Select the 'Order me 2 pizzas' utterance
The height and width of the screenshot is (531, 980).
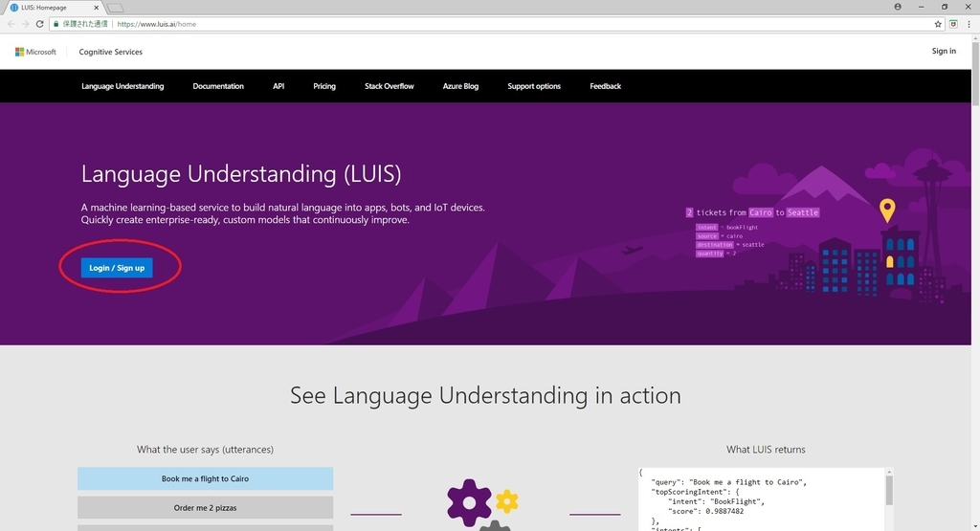tap(205, 508)
